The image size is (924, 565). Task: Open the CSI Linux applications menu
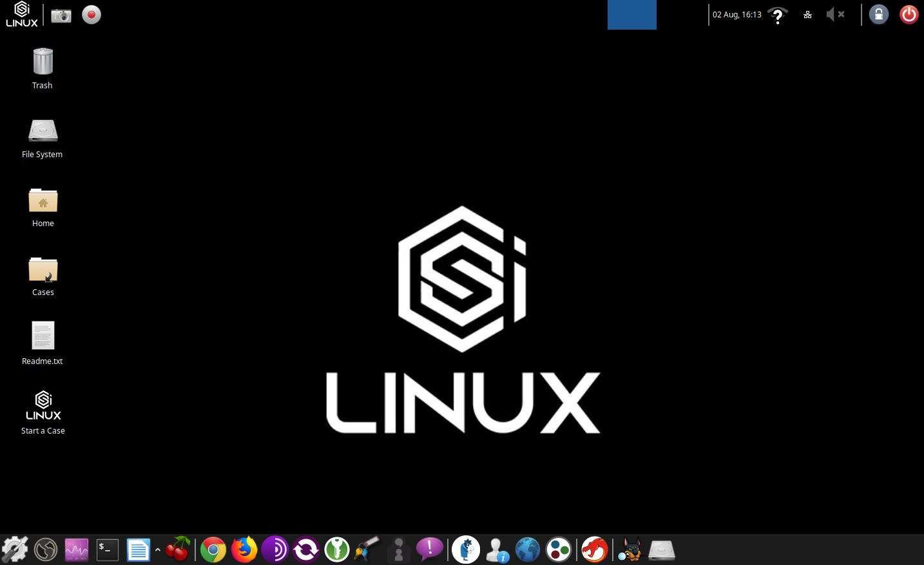click(x=22, y=14)
